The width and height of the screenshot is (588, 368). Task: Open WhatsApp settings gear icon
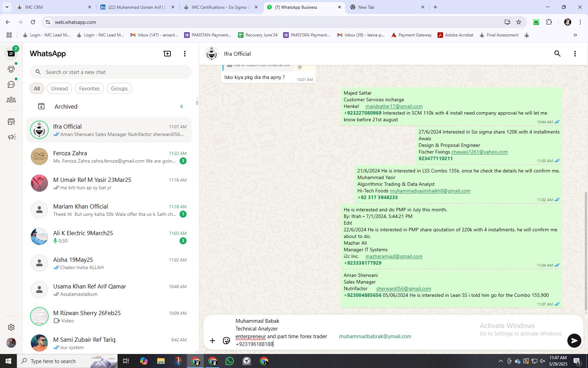[11, 327]
